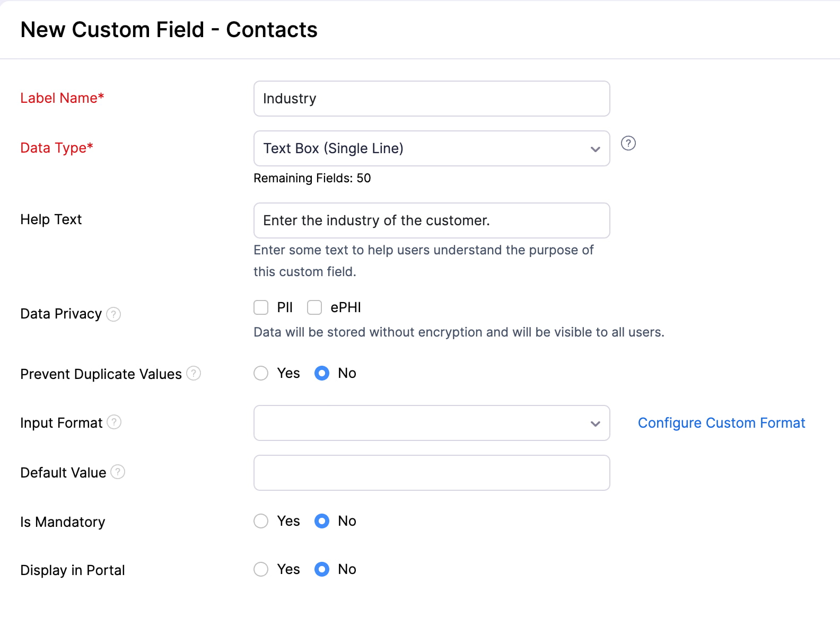Open Configure Custom Format link
The height and width of the screenshot is (636, 840).
pos(721,422)
